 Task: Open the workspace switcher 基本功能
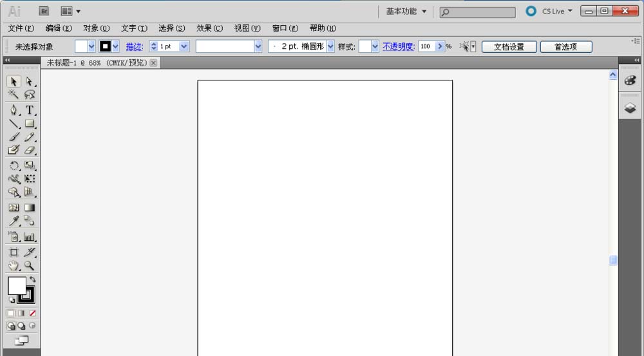406,11
